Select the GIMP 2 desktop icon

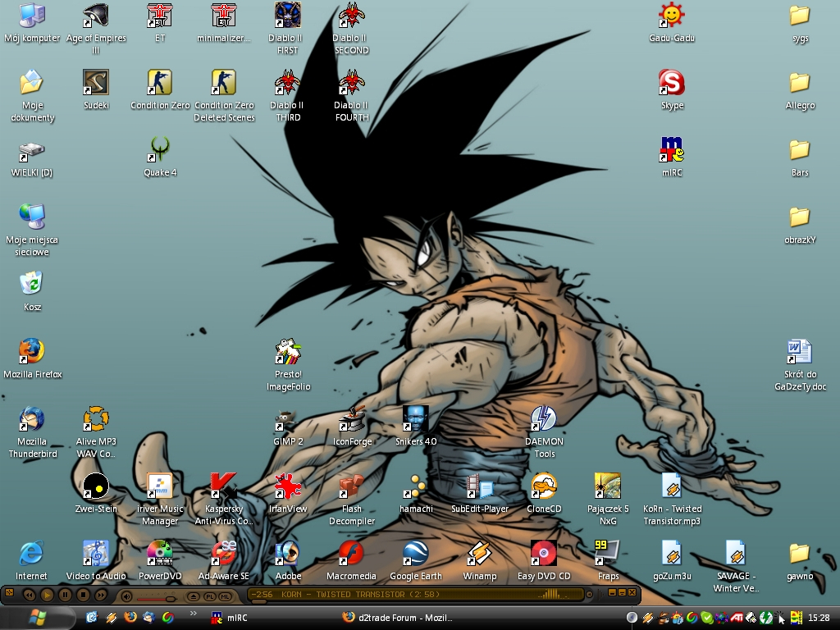click(287, 419)
